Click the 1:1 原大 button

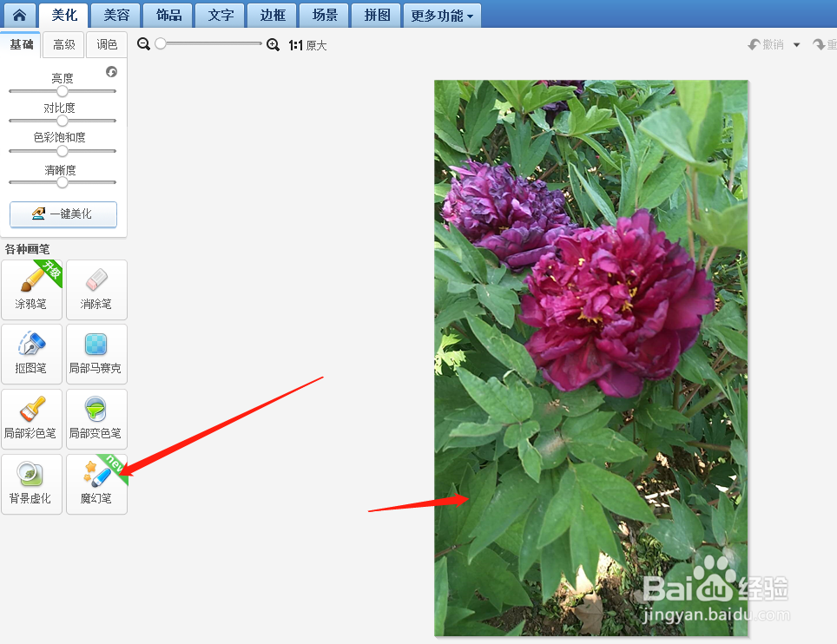(307, 45)
